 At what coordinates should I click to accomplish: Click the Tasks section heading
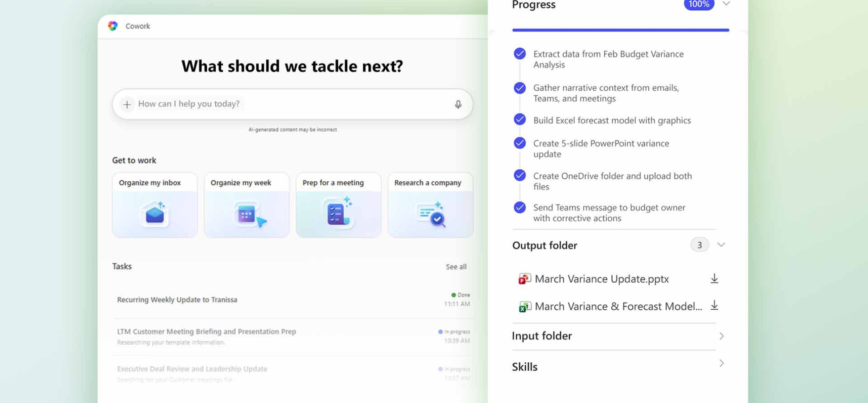coord(122,266)
